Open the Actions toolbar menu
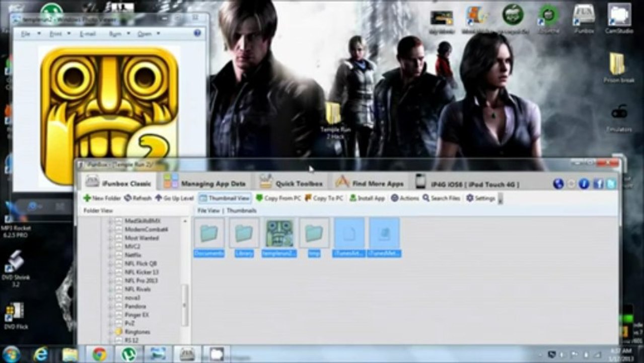Viewport: 644px width, 363px height. coord(405,198)
